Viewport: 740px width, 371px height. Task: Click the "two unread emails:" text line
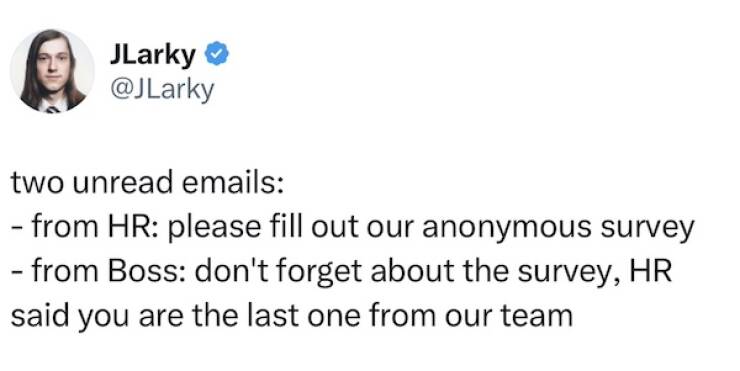pos(147,183)
